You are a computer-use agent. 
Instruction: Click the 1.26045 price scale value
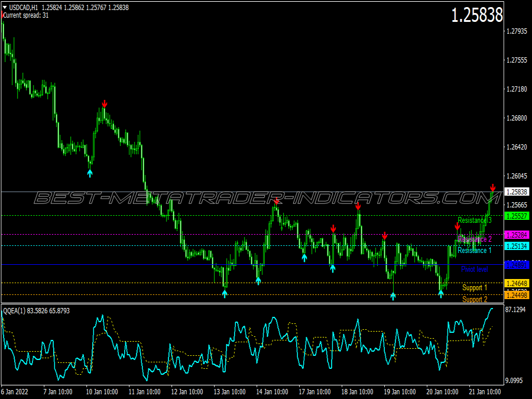[x=517, y=176]
